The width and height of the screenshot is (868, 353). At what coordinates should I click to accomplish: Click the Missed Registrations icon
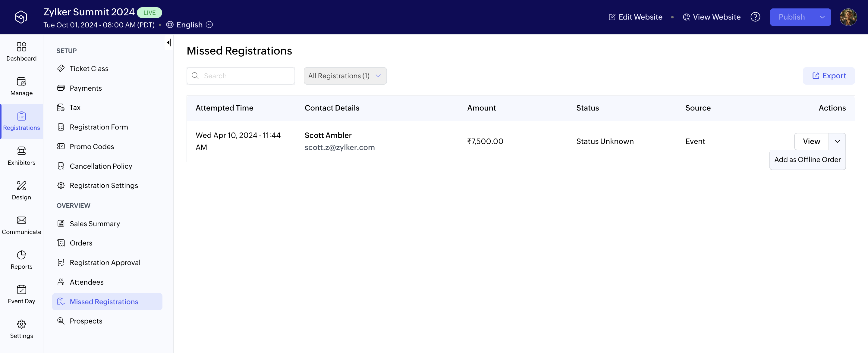tap(61, 301)
